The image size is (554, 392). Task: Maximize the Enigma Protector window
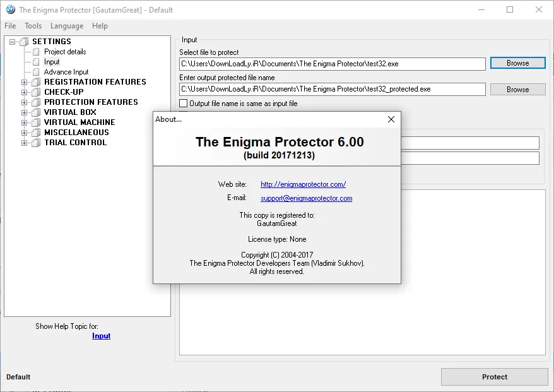(509, 9)
